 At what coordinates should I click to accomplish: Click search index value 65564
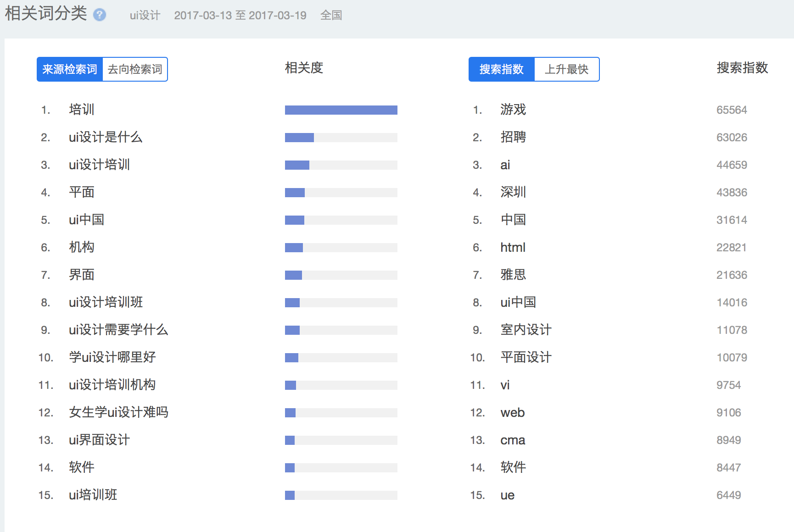point(732,110)
